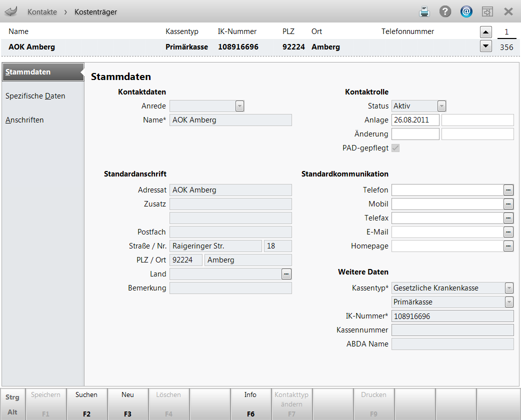
Task: Click the AOK Amberg header row
Action: click(239, 47)
